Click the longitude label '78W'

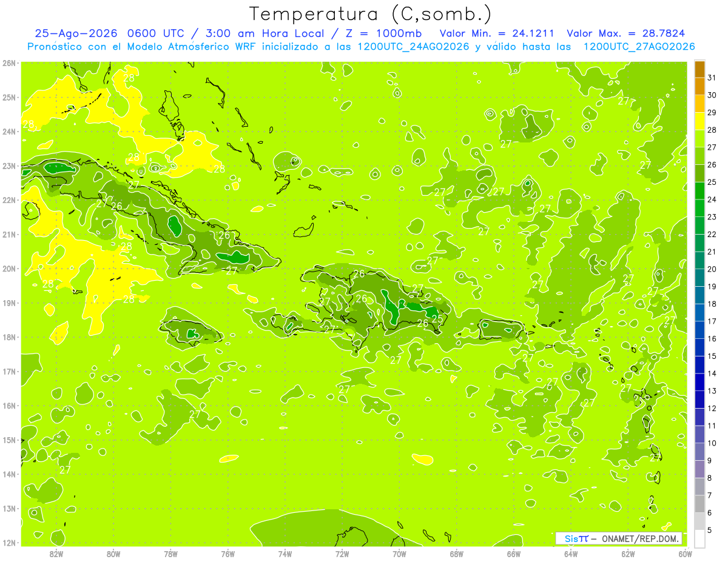[x=170, y=554]
